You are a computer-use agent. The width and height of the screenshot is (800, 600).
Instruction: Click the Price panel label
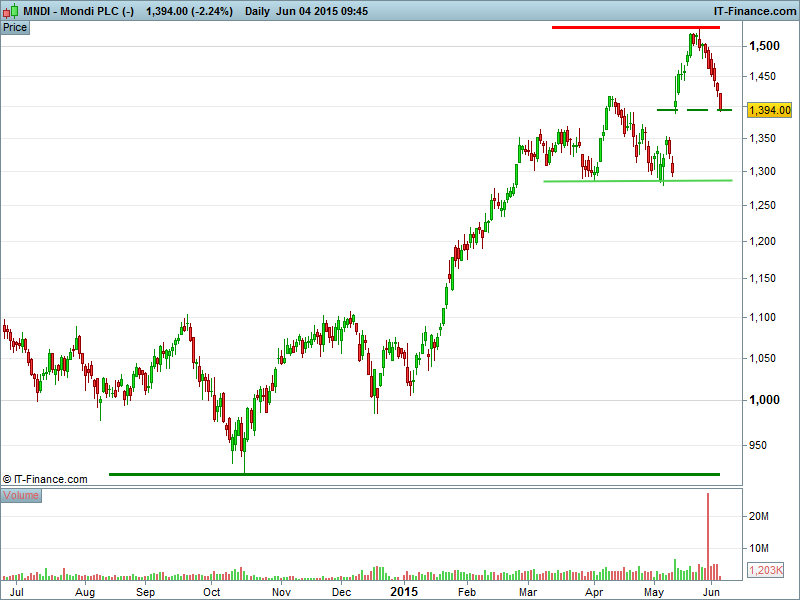(15, 27)
